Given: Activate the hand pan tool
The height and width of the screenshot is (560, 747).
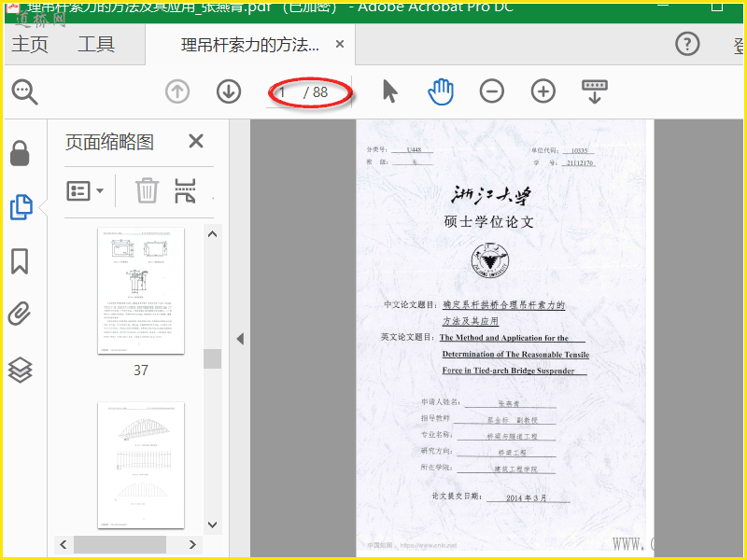Looking at the screenshot, I should coord(441,91).
